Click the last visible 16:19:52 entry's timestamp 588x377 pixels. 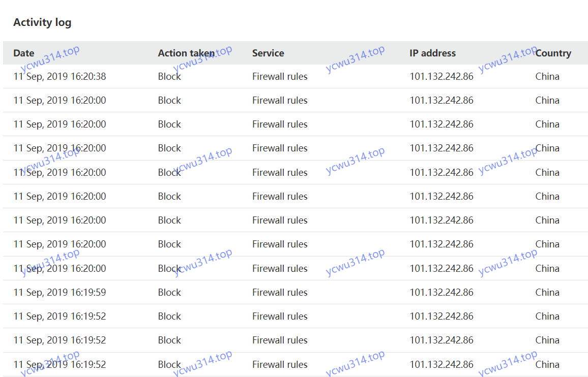point(60,365)
